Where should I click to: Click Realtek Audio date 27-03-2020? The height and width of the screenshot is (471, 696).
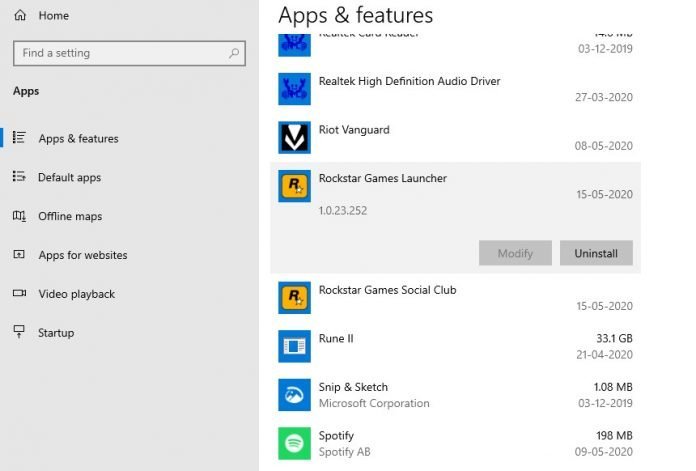[x=604, y=97]
